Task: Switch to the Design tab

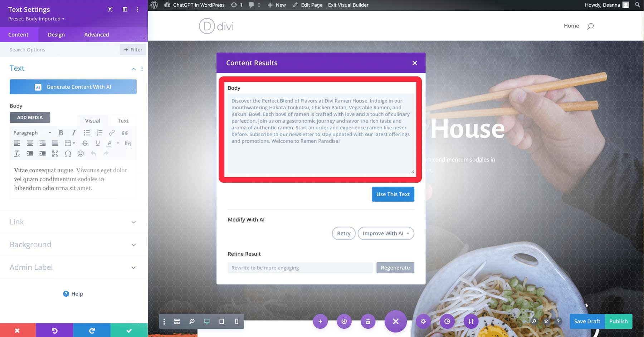Action: (56, 35)
